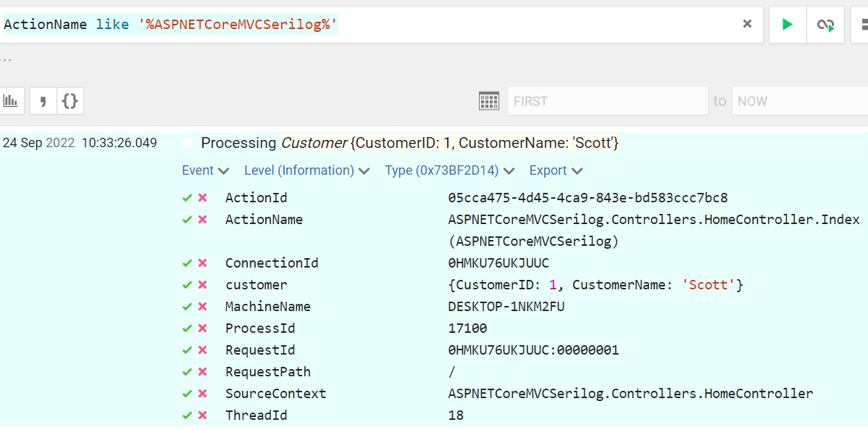The width and height of the screenshot is (868, 430).
Task: Click the green check next to RequestPath
Action: click(x=187, y=372)
